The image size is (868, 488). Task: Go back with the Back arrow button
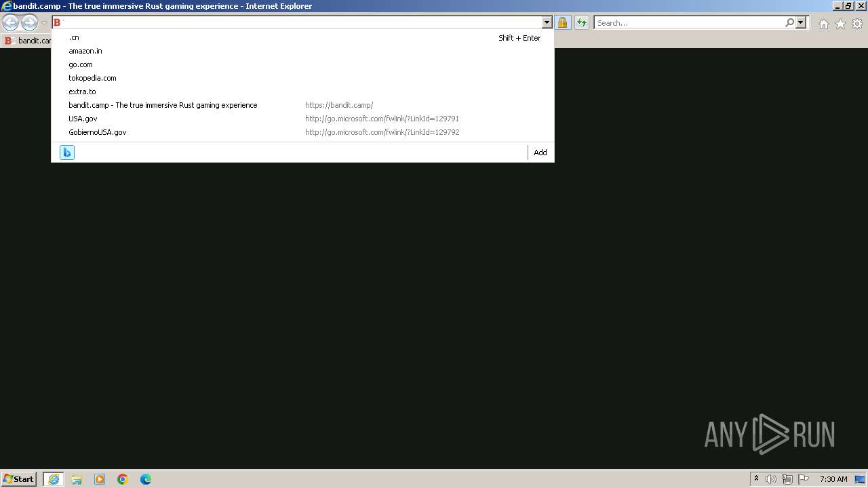coord(10,23)
